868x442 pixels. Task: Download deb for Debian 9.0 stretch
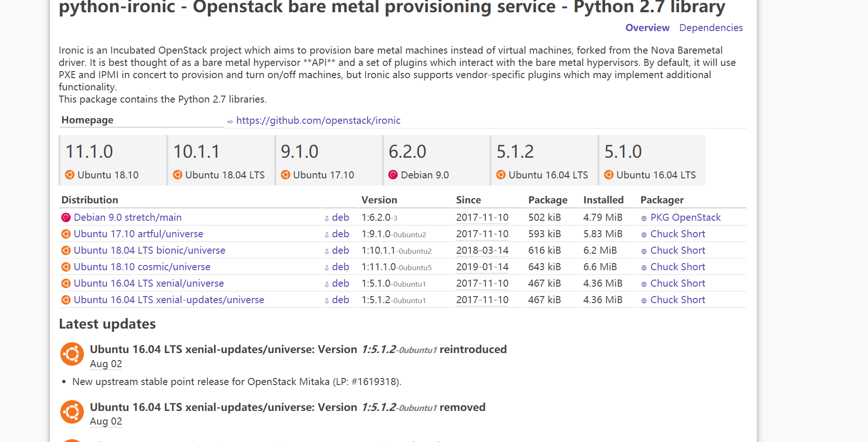[340, 217]
